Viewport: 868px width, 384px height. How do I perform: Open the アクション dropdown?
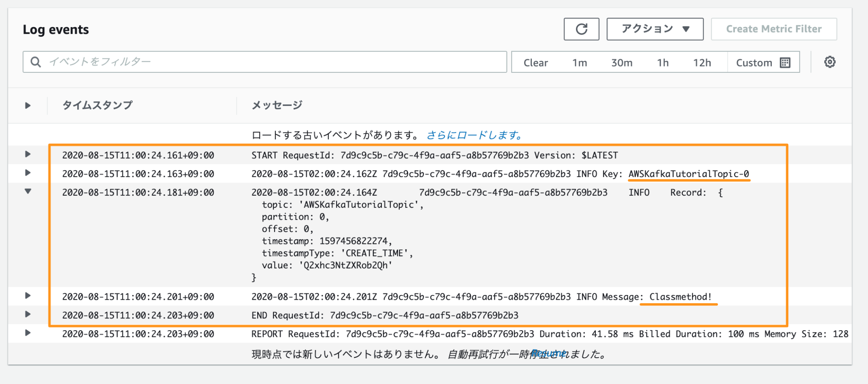654,29
